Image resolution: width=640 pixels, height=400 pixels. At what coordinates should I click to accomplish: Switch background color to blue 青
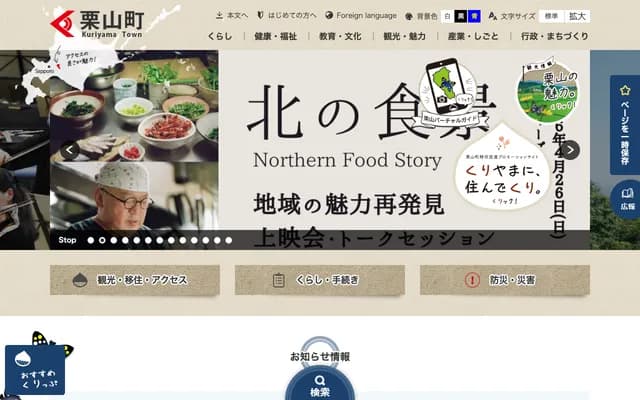pos(474,16)
